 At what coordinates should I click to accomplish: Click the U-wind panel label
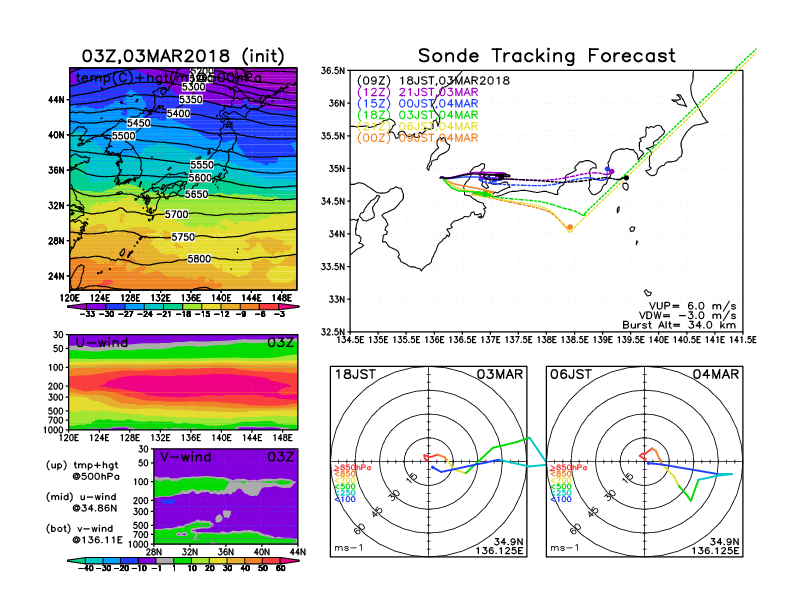click(x=100, y=343)
